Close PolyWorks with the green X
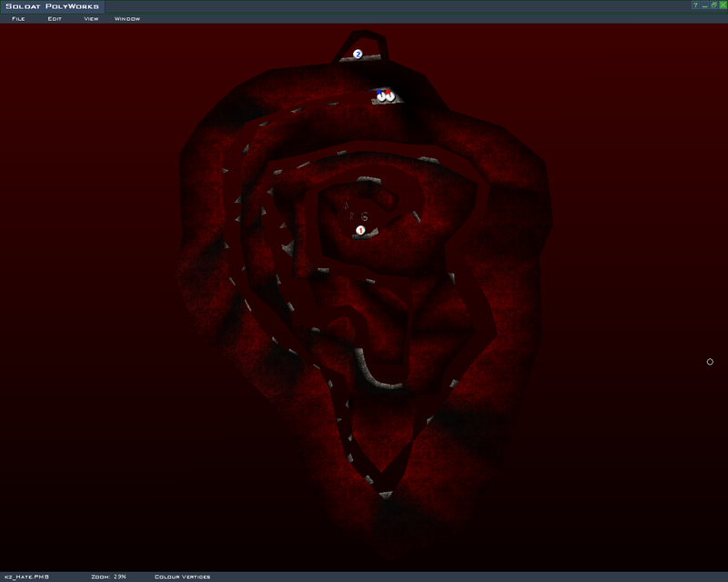The image size is (728, 582). [x=723, y=5]
